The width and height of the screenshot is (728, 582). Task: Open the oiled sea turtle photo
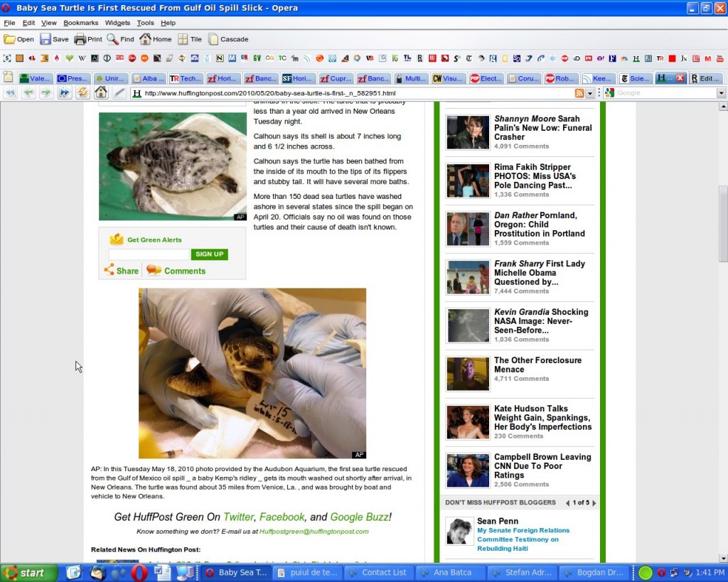pyautogui.click(x=173, y=166)
